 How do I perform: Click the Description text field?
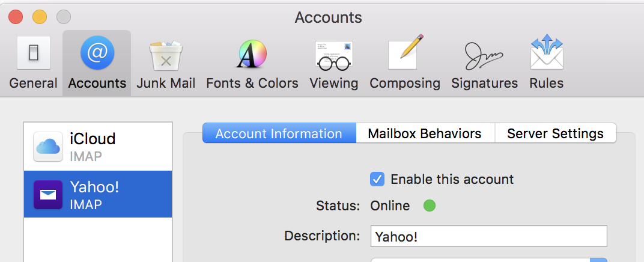pyautogui.click(x=488, y=237)
